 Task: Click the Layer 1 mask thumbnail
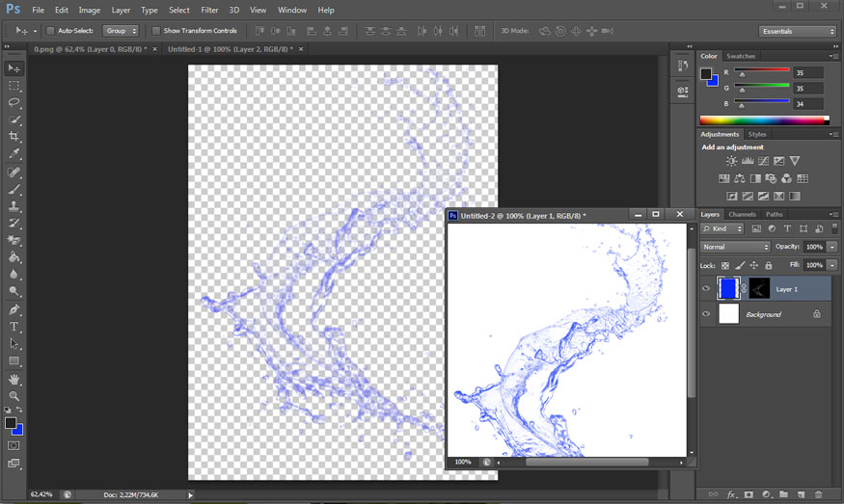click(x=759, y=288)
